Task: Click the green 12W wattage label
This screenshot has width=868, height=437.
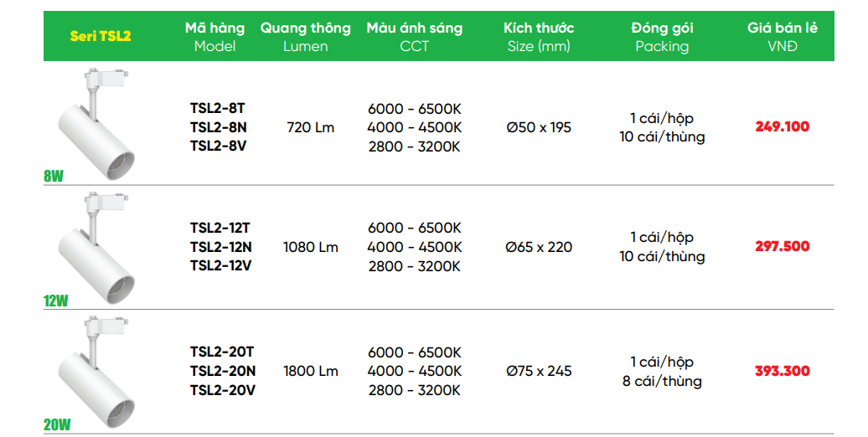Action: click(x=56, y=301)
